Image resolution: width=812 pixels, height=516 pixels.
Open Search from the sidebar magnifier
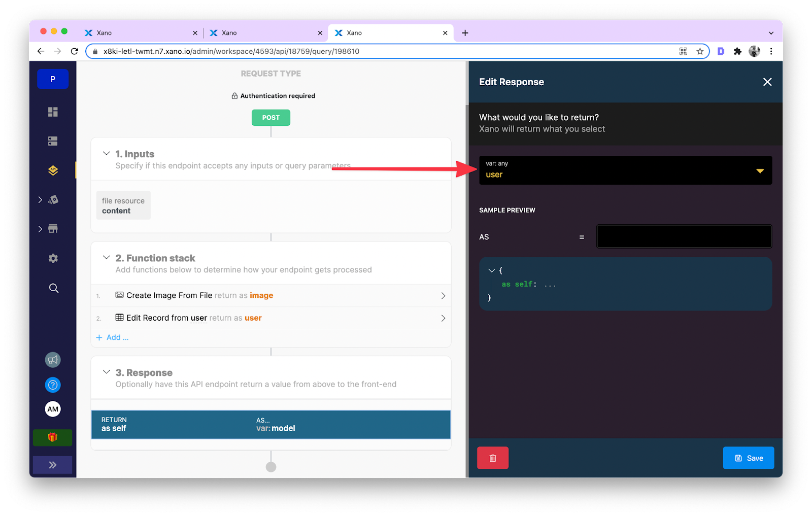point(52,288)
